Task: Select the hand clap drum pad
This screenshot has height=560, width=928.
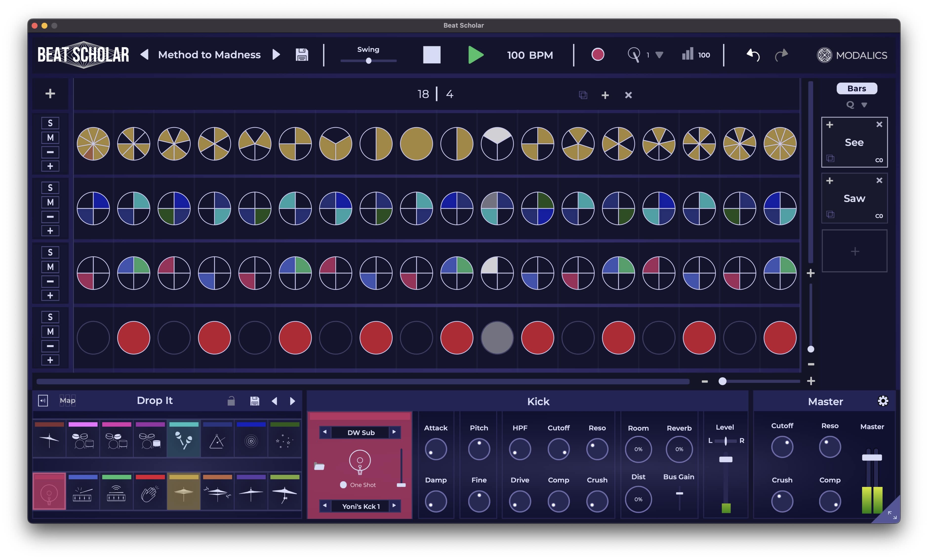Action: click(x=150, y=493)
